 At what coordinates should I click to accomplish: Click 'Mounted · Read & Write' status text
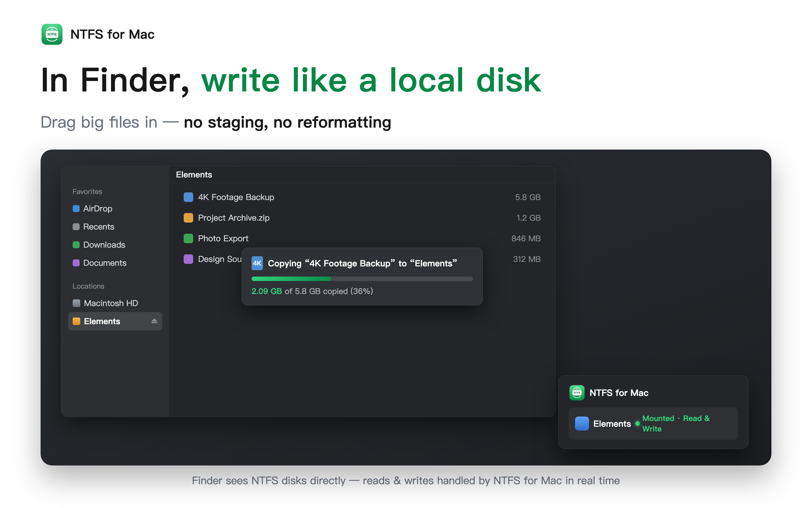676,423
